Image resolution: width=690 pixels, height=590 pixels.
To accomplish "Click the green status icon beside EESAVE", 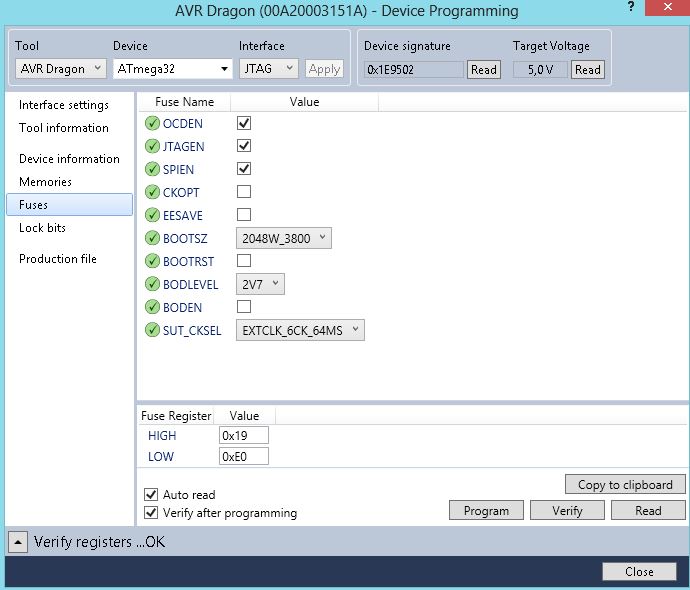I will tap(152, 215).
